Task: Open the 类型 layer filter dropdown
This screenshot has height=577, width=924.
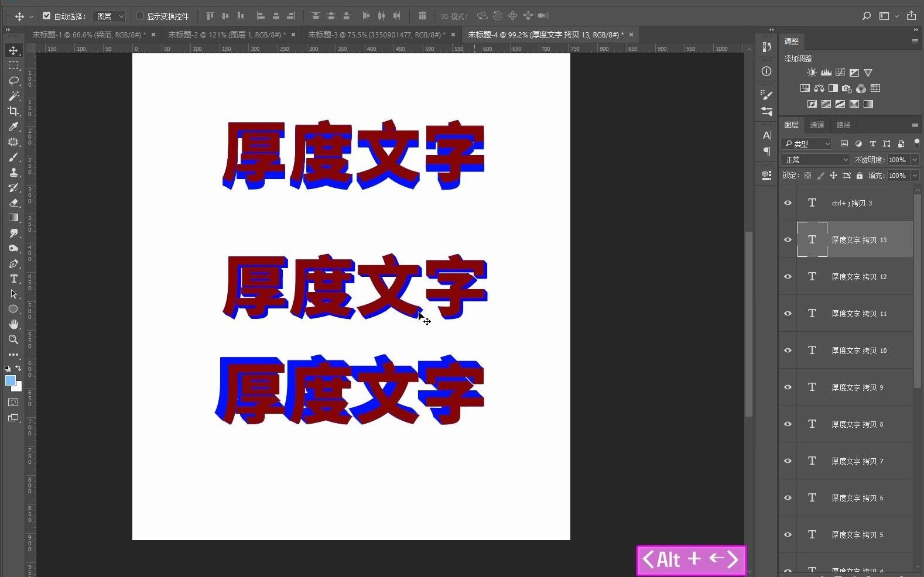Action: click(x=806, y=143)
